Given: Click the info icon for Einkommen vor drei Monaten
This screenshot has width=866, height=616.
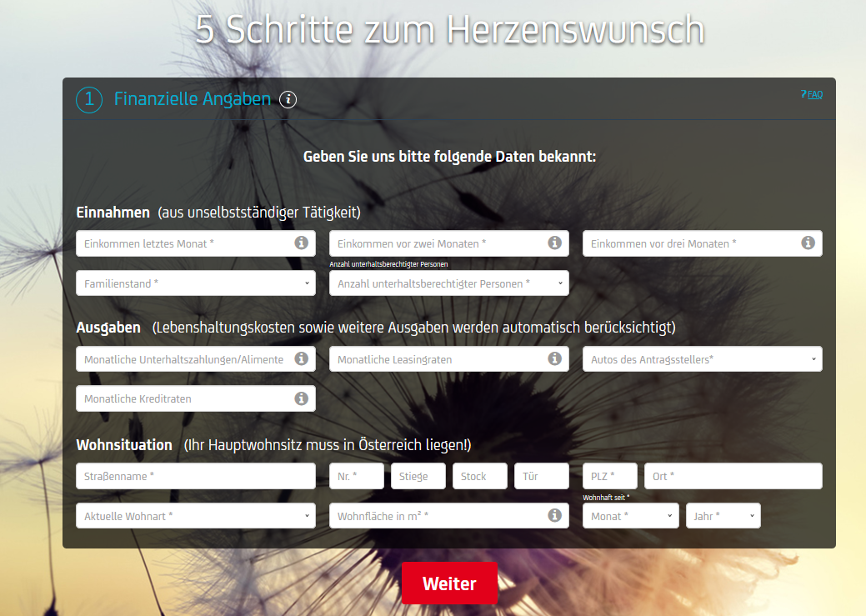Looking at the screenshot, I should click(807, 243).
